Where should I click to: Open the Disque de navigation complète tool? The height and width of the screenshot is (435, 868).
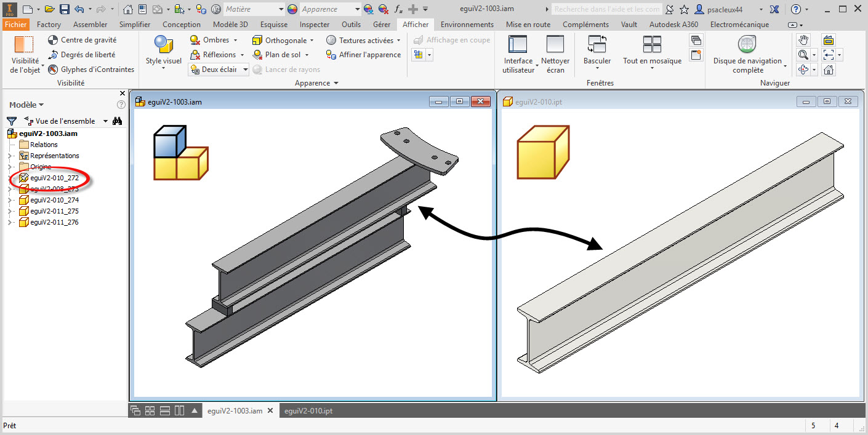(747, 46)
